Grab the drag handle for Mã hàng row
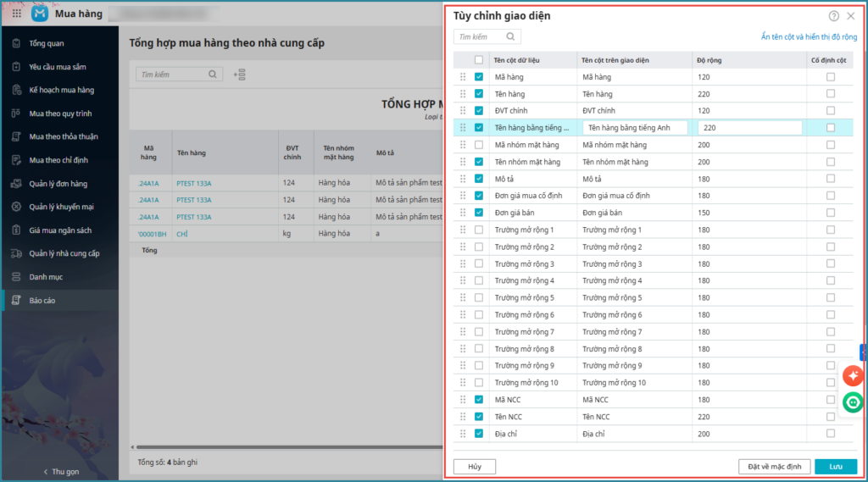Screen dimensions: 868x482 (463, 77)
